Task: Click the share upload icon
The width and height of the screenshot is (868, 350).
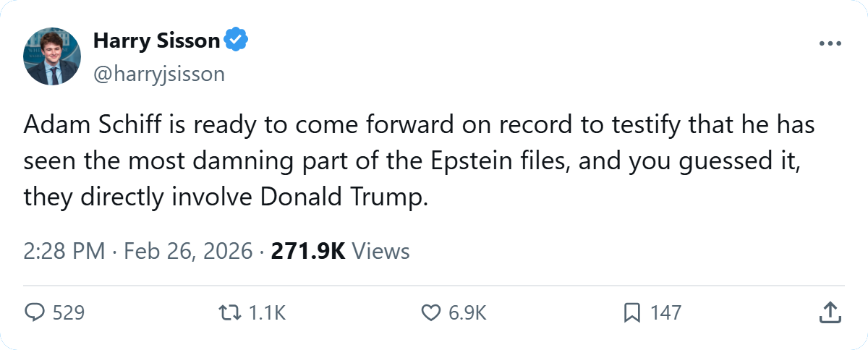Action: pos(830,312)
